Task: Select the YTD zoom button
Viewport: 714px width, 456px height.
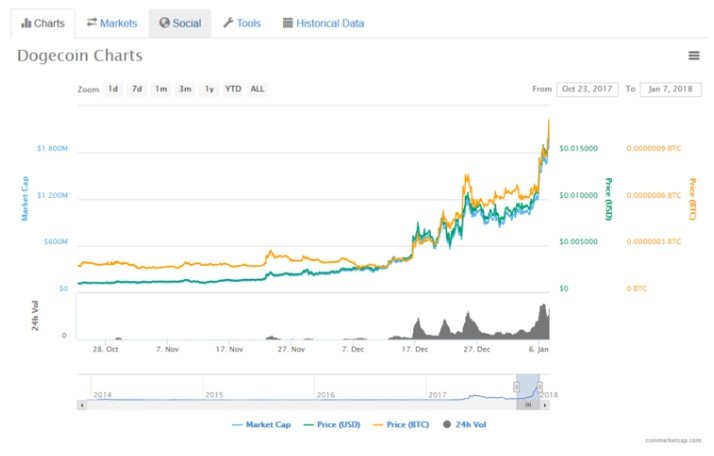Action: click(x=233, y=89)
